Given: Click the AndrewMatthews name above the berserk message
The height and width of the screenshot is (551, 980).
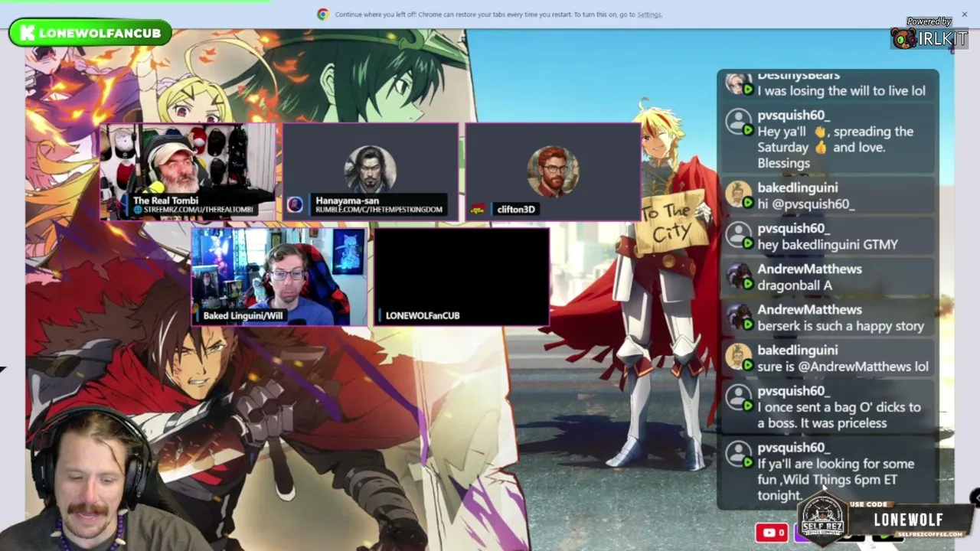Looking at the screenshot, I should [x=809, y=309].
